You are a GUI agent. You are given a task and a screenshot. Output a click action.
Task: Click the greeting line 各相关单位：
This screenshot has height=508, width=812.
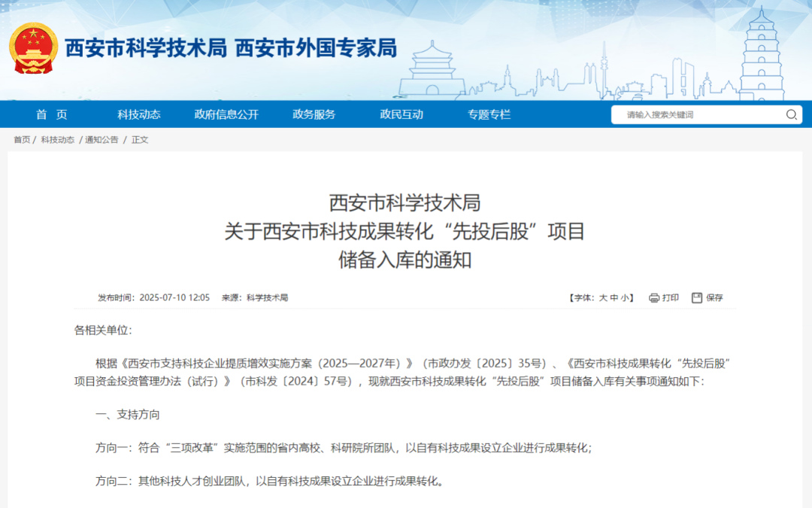coord(103,330)
